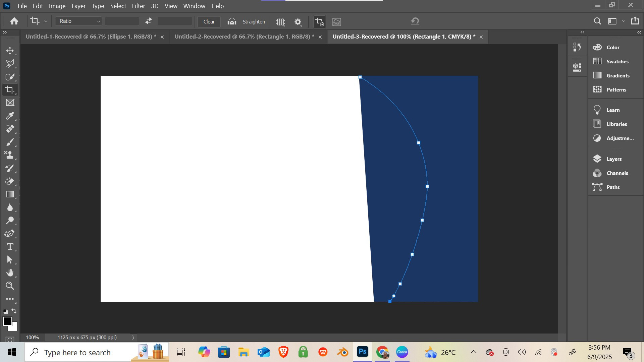Click the black foreground color swatch
This screenshot has height=362, width=644.
[x=7, y=321]
